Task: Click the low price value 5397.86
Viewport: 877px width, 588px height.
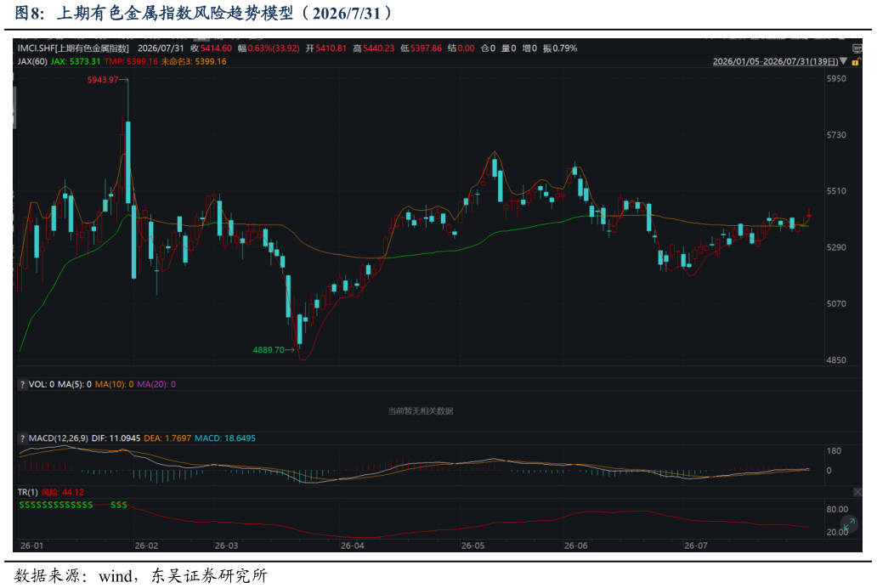Action: (x=427, y=48)
